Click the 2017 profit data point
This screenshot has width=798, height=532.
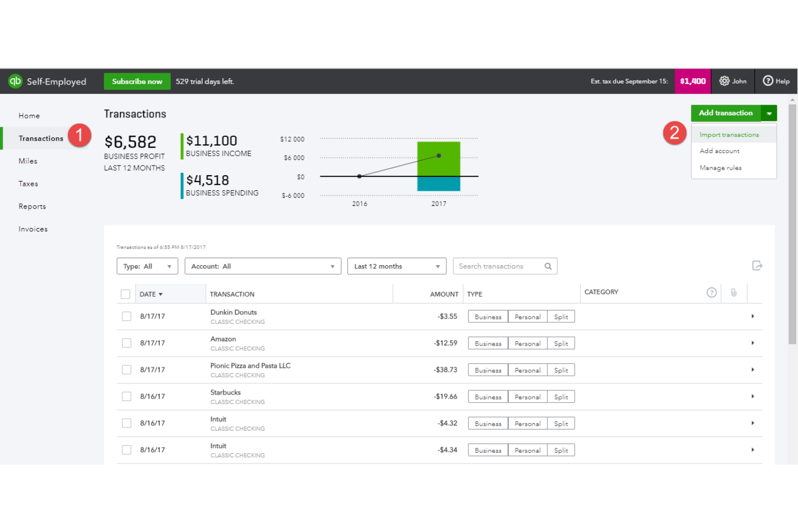(439, 156)
